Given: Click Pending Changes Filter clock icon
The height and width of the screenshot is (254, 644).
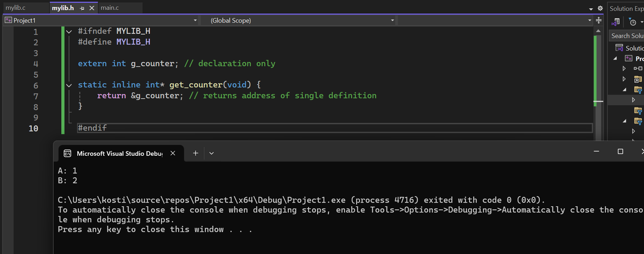Looking at the screenshot, I should coord(632,22).
